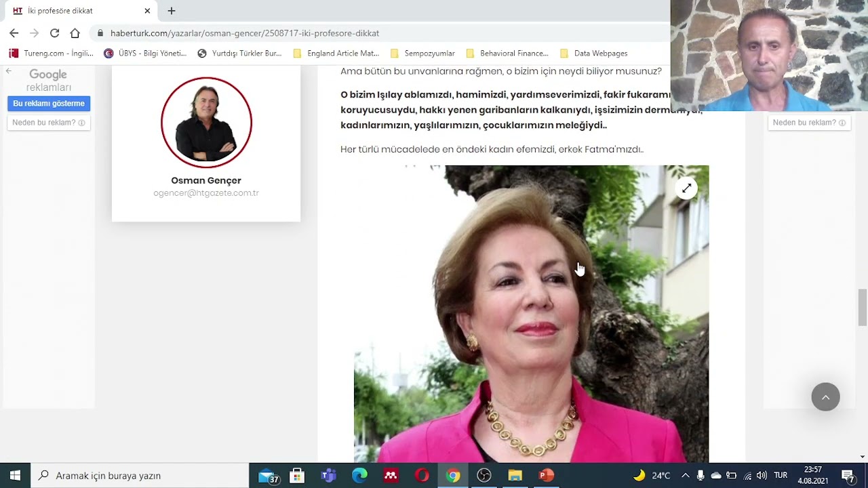
Task: Open England Article Mat... bookmark folder
Action: 336,53
